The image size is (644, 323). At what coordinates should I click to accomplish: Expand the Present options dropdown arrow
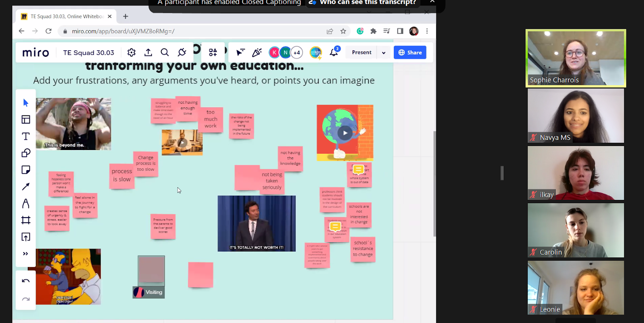pos(384,53)
